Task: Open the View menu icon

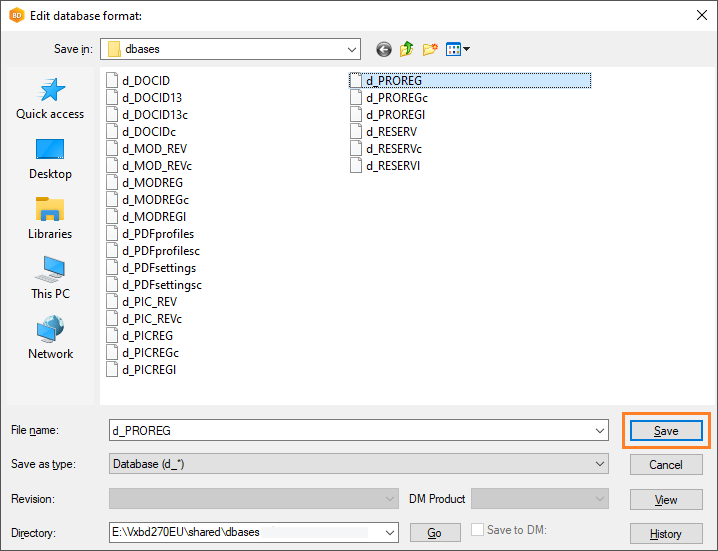Action: tap(458, 49)
